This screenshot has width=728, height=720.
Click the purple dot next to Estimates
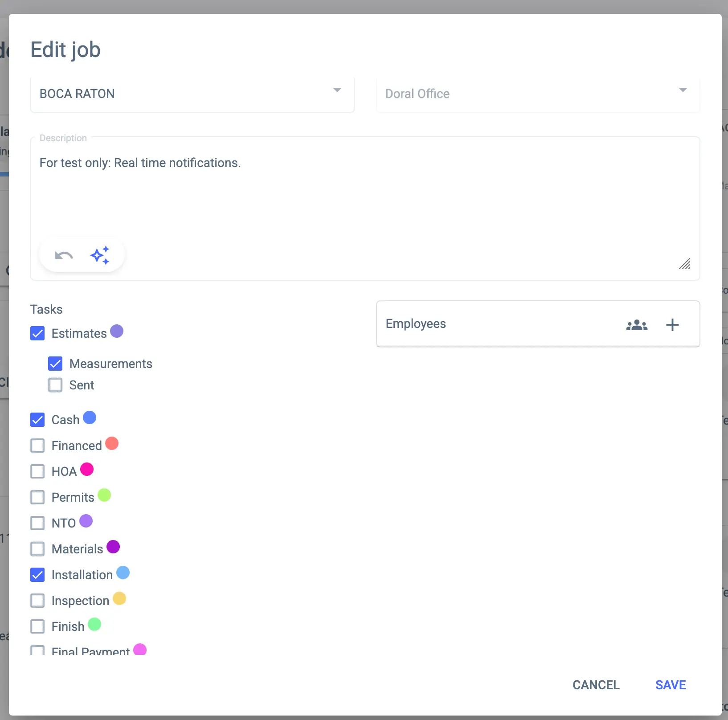coord(117,331)
